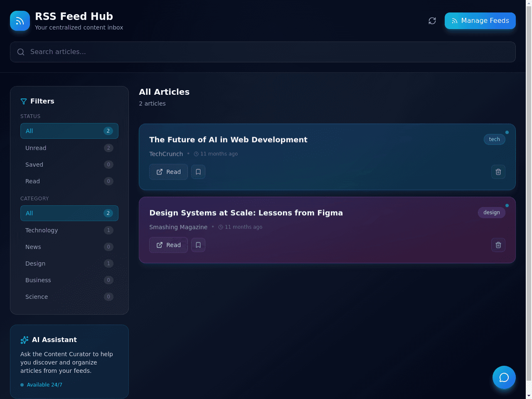Filter by Design category
Image resolution: width=532 pixels, height=399 pixels.
point(69,264)
